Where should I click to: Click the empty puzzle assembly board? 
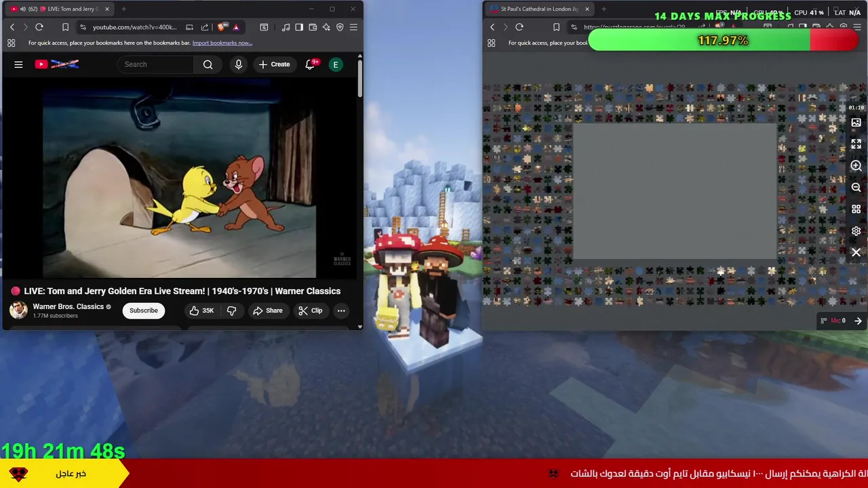click(675, 191)
